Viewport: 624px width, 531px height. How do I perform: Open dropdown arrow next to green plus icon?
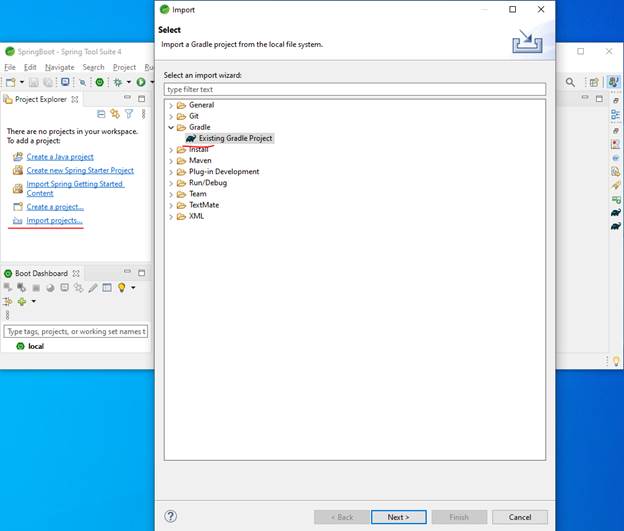point(33,301)
